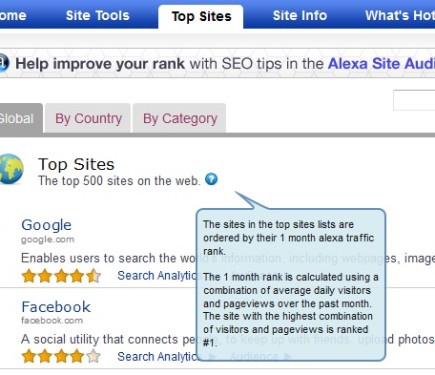Expand Facebook's Search Analytics link
This screenshot has width=435, height=375.
[x=157, y=357]
